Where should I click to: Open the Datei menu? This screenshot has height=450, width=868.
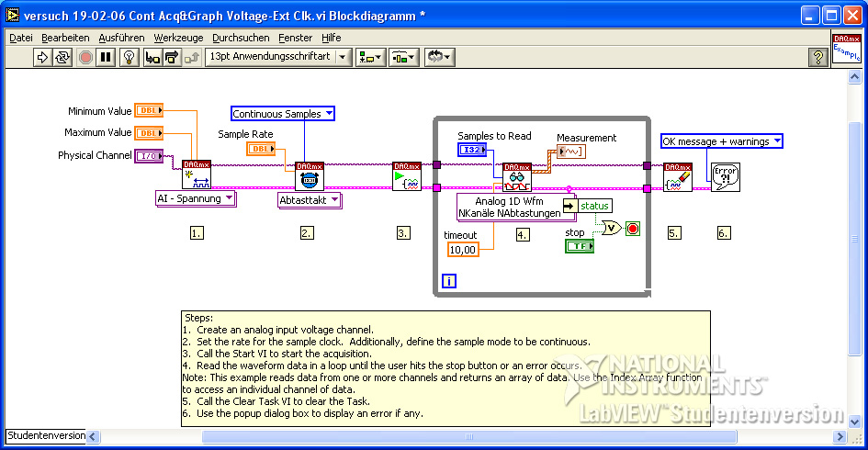tap(21, 38)
